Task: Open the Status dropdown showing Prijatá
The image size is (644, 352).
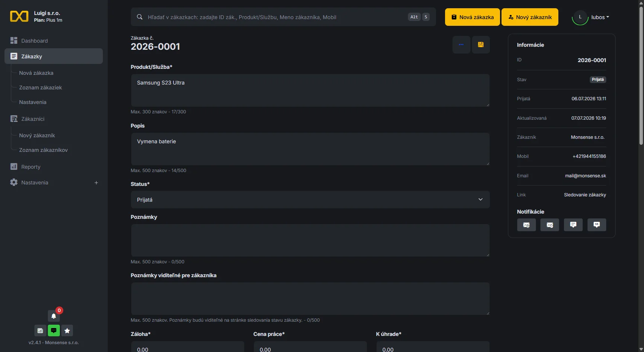Action: [310, 200]
